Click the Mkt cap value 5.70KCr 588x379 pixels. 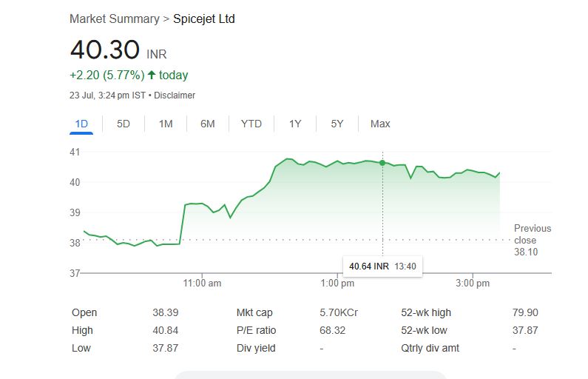pyautogui.click(x=339, y=312)
